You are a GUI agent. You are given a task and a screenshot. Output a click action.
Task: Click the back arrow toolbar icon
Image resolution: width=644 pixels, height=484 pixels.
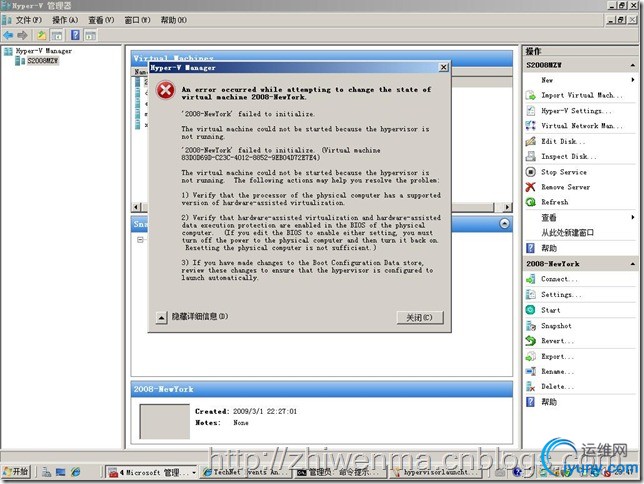tap(8, 35)
